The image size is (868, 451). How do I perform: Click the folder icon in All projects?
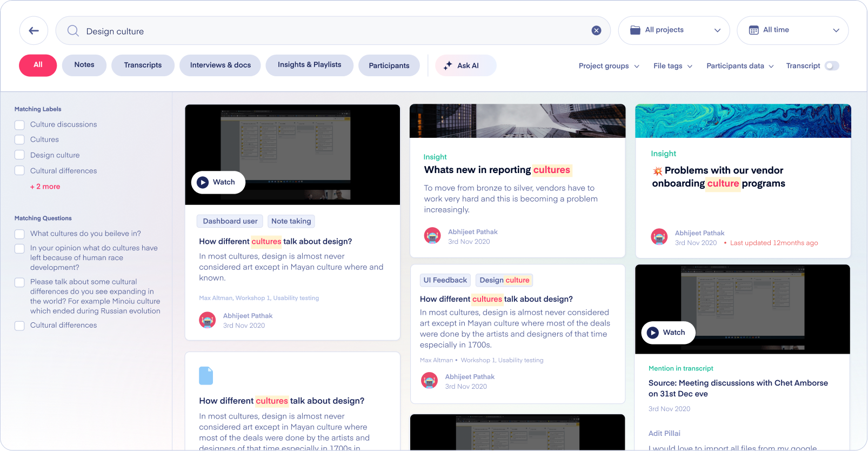(x=635, y=30)
